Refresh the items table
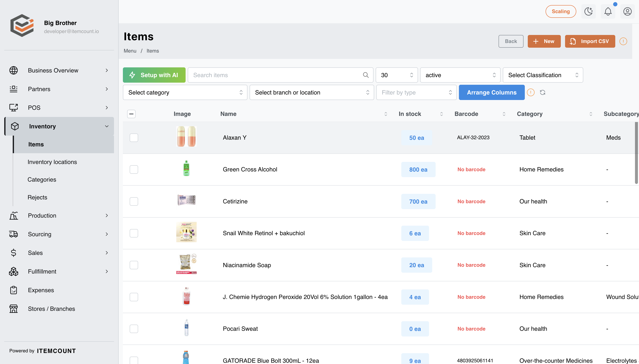 click(543, 93)
